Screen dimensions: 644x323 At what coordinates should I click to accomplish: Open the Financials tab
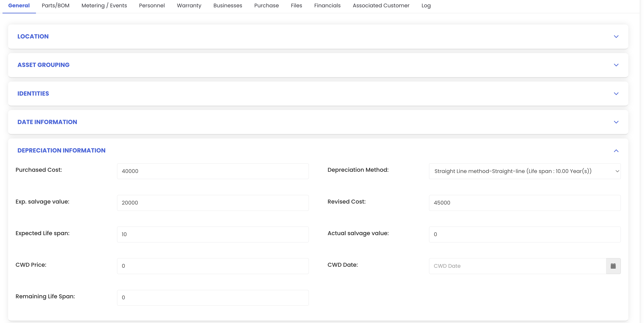[327, 5]
